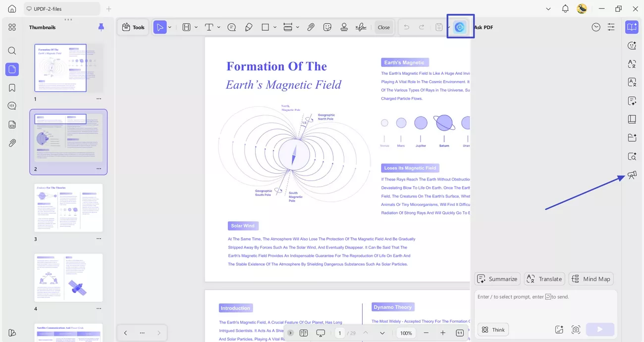This screenshot has width=644, height=342.
Task: Open the Tools menu
Action: [133, 27]
